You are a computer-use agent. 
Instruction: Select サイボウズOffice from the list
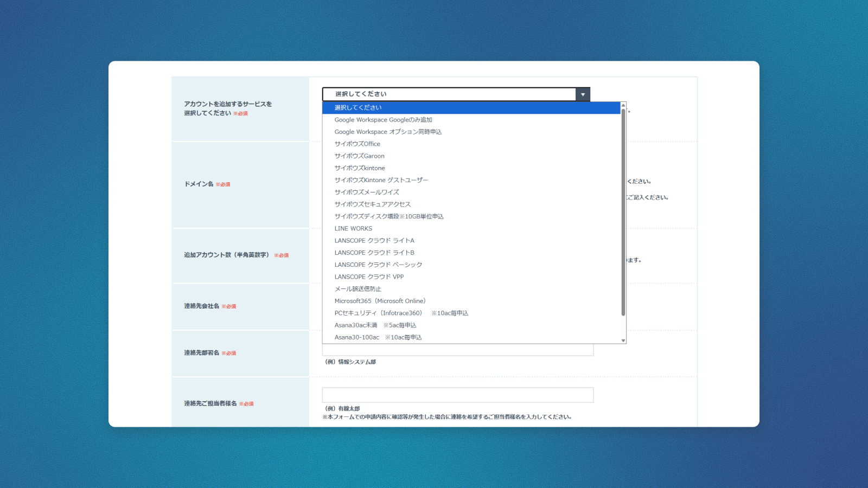coord(471,144)
